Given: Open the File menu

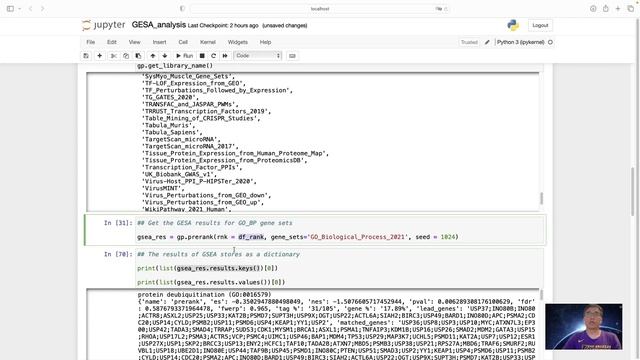Looking at the screenshot, I should (x=91, y=42).
